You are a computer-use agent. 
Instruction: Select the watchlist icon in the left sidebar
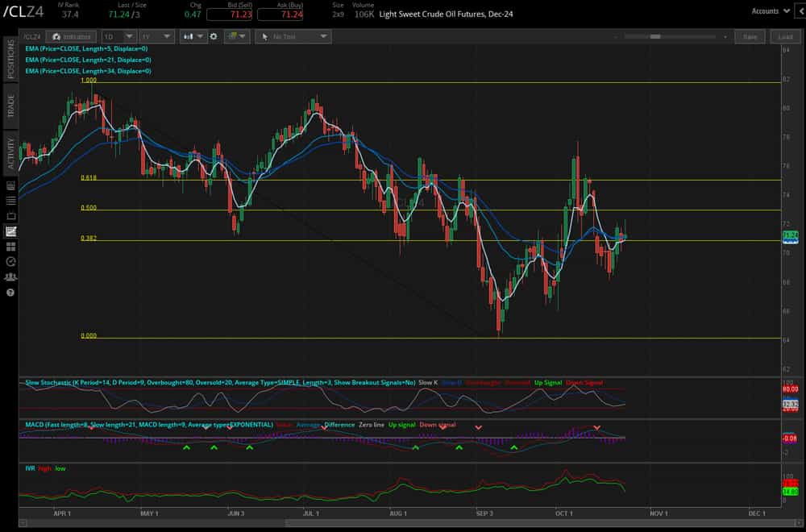tap(10, 200)
